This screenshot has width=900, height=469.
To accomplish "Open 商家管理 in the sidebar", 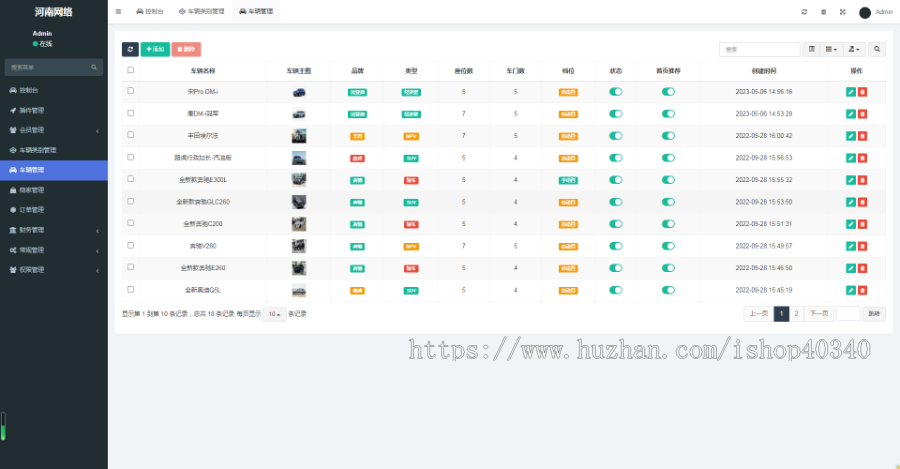I will pos(54,190).
